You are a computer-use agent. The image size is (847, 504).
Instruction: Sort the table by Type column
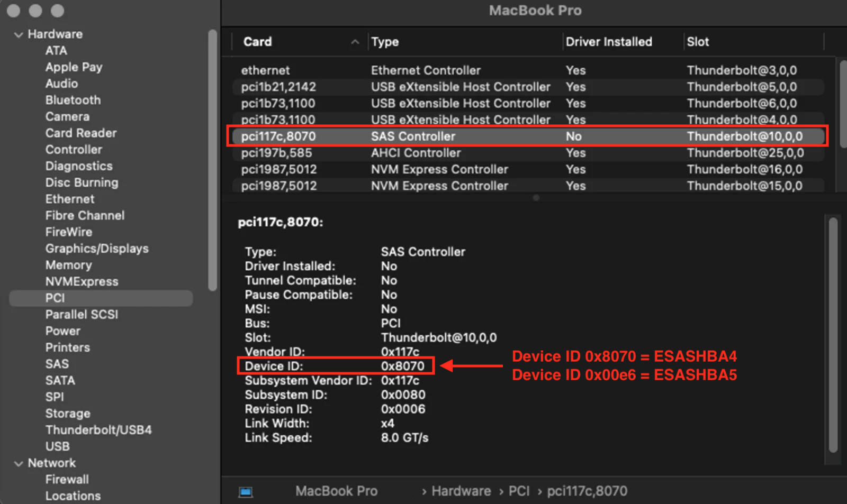(385, 42)
